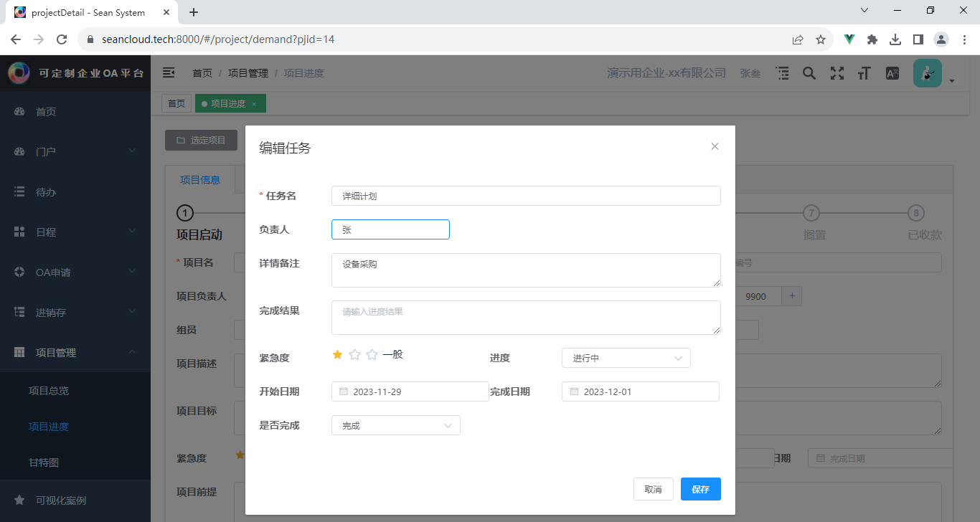Image resolution: width=980 pixels, height=522 pixels.
Task: Click the 负责人 input field
Action: tap(390, 229)
